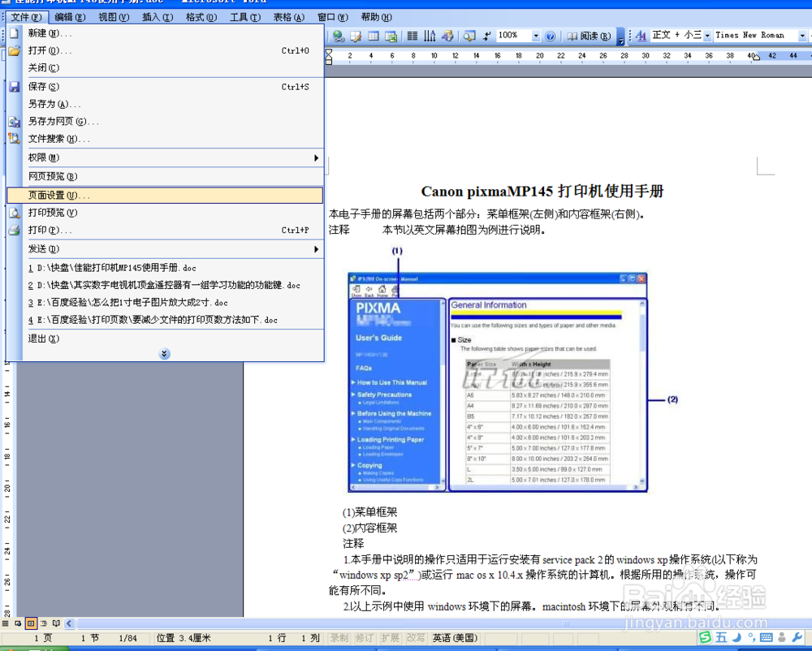Switch to Web Layout view icon

[18, 623]
